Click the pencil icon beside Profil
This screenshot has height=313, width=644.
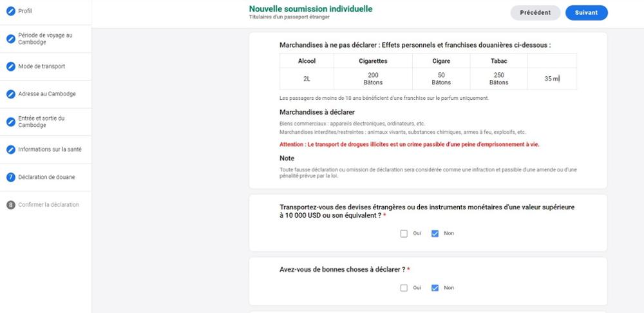[11, 11]
